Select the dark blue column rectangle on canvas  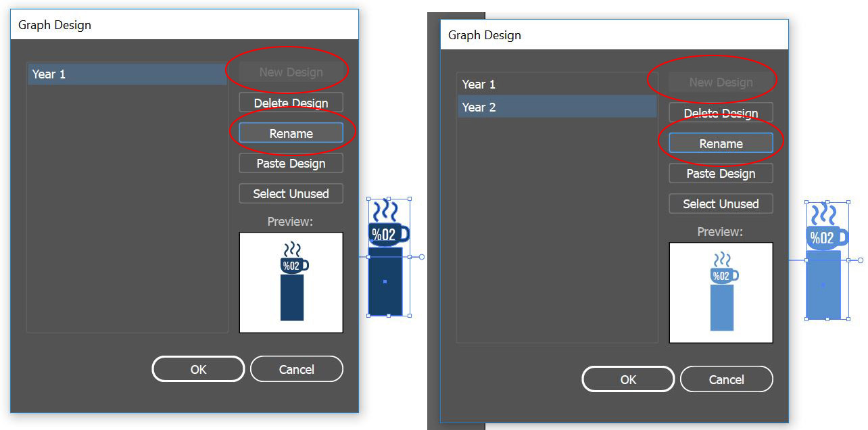[385, 281]
